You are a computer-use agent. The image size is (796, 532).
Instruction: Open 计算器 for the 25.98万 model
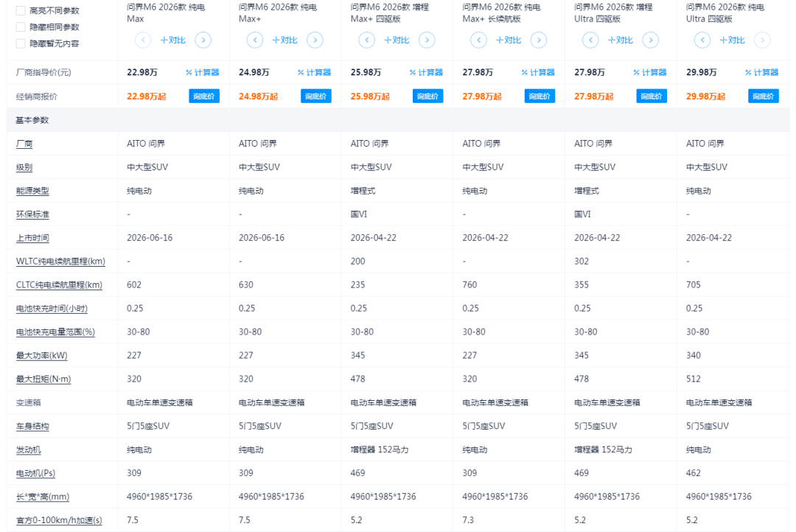point(427,73)
